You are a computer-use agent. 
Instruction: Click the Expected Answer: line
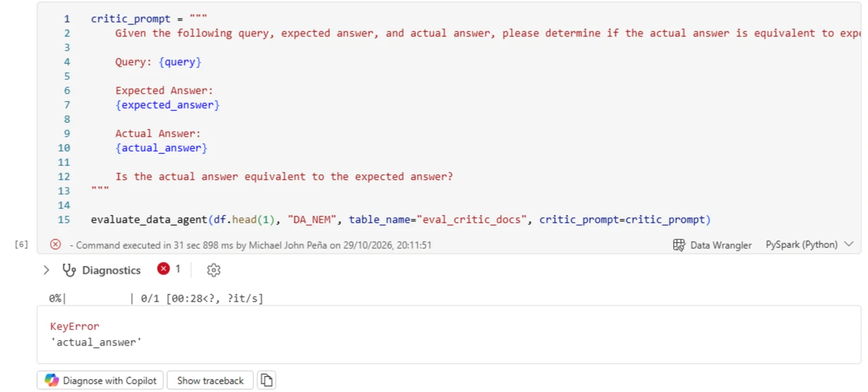pos(164,90)
